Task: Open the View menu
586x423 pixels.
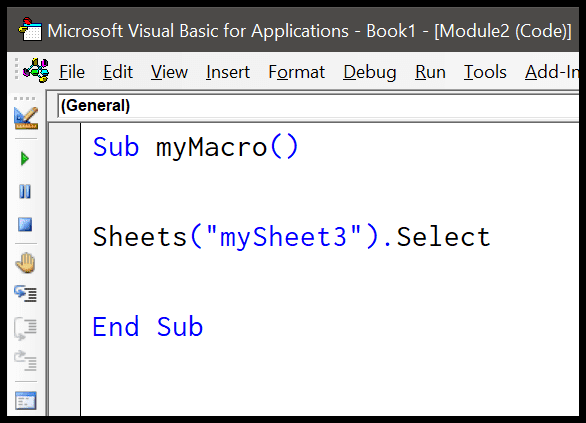Action: (169, 72)
